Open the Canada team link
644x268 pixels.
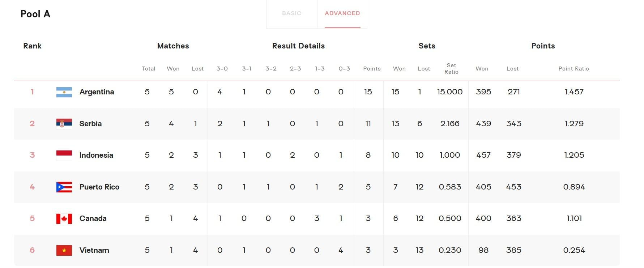click(93, 218)
